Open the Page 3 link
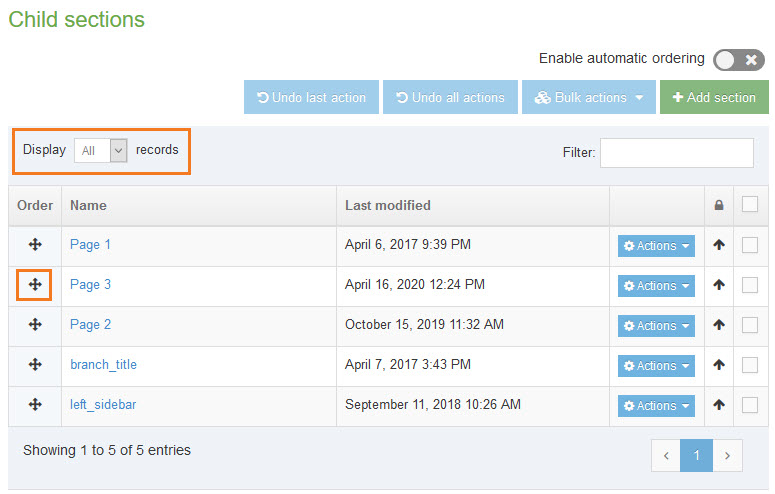This screenshot has width=775, height=494. pos(90,285)
